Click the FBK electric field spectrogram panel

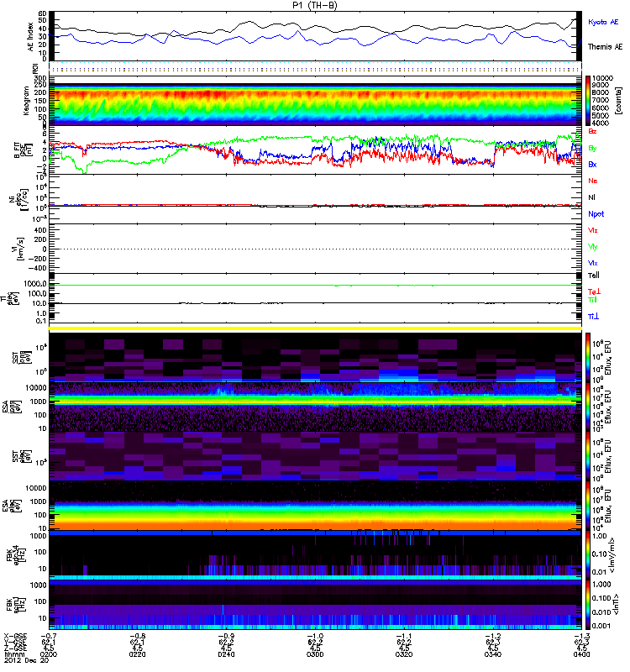click(315, 555)
